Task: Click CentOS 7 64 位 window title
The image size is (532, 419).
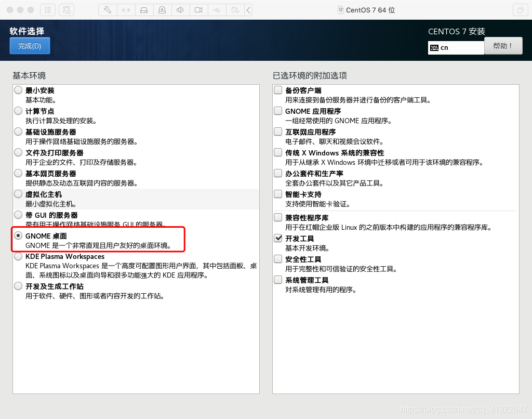Action: click(370, 10)
